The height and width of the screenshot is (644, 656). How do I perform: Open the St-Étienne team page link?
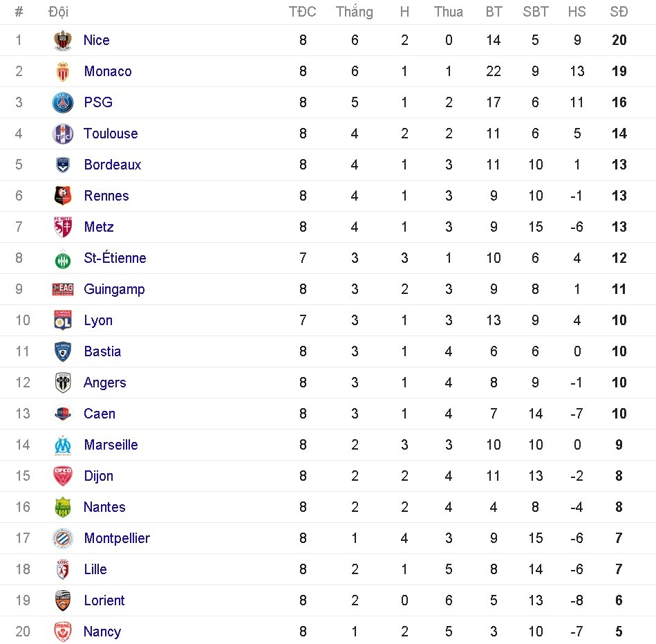pos(115,258)
